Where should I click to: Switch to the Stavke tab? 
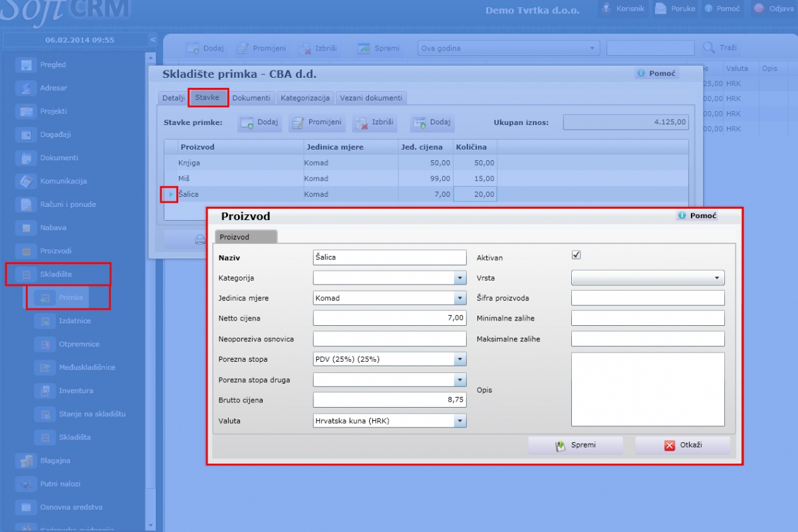(207, 97)
